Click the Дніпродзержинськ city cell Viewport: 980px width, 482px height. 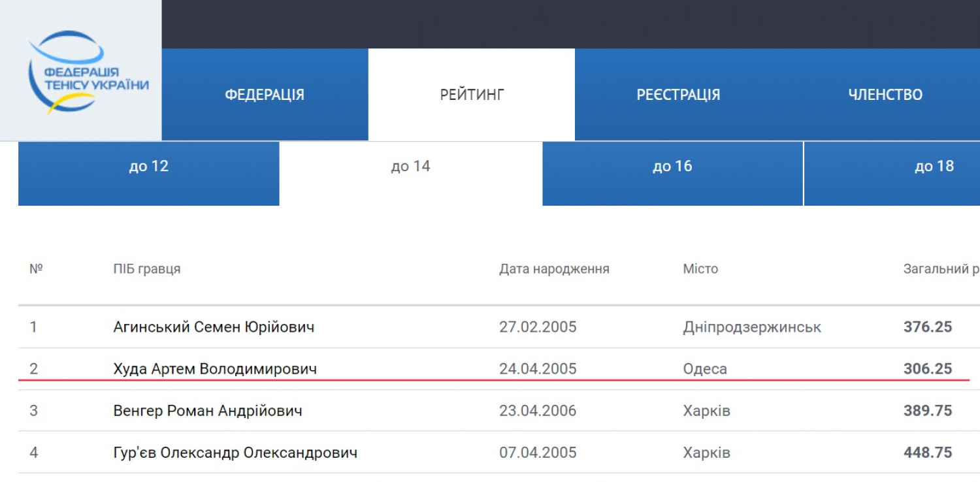click(752, 327)
